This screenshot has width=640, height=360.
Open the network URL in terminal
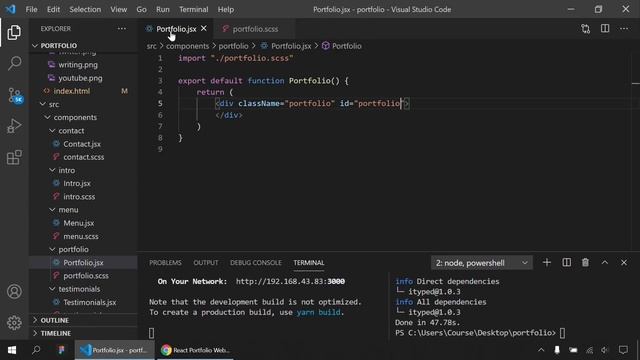(x=290, y=282)
